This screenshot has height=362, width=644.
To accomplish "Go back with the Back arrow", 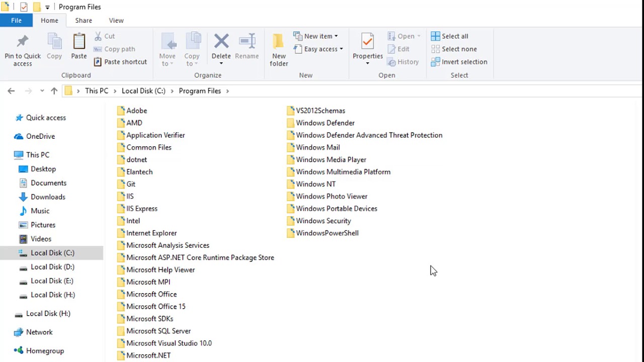I will point(11,91).
